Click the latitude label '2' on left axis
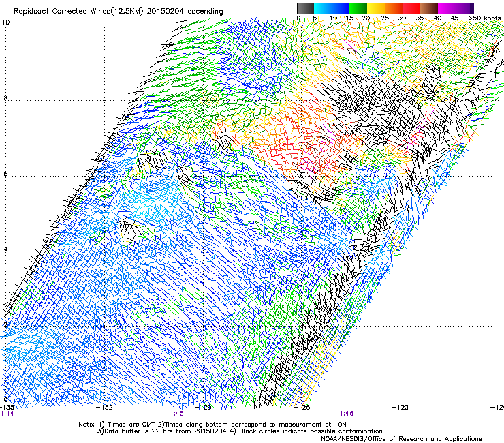Screen dimensions: 504x443 point(5,324)
